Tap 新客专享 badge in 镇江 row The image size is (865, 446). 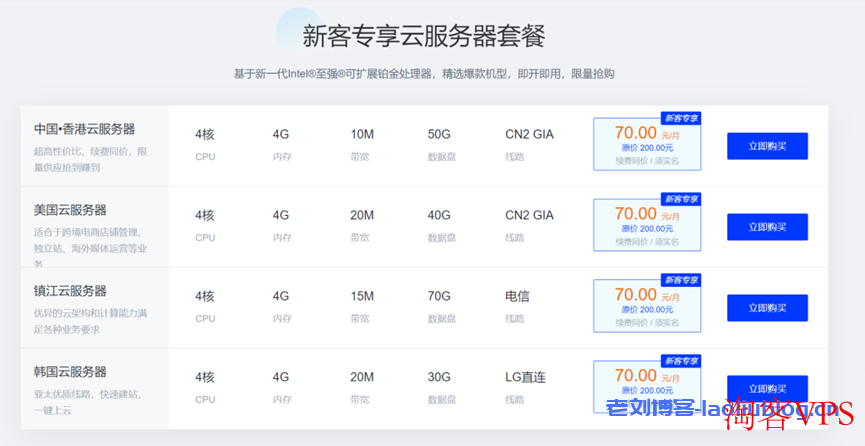tap(681, 280)
